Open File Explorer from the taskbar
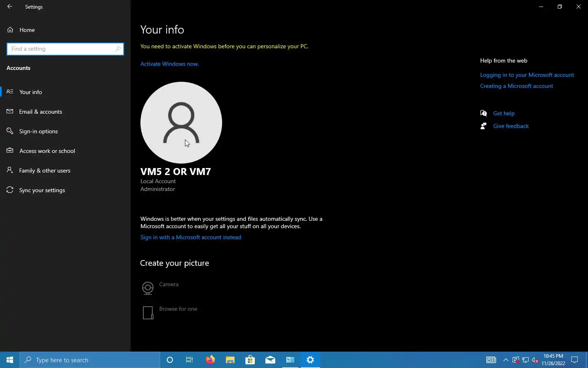 coord(230,360)
